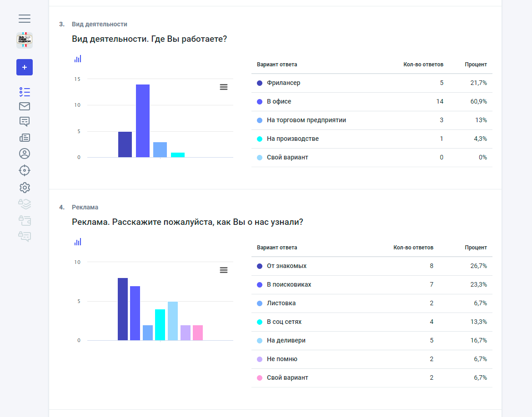532x417 pixels.
Task: Switch chart type for the workplace question
Action: tap(78, 59)
